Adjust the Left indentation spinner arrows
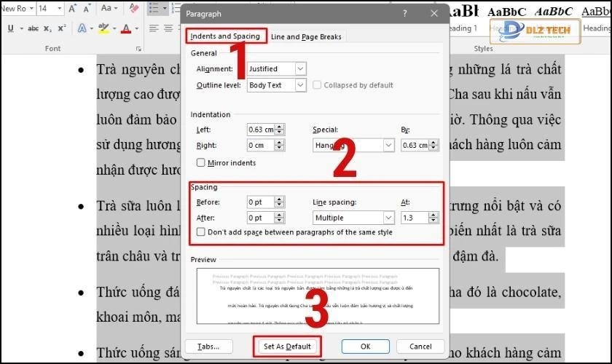The height and width of the screenshot is (364, 612). click(279, 130)
